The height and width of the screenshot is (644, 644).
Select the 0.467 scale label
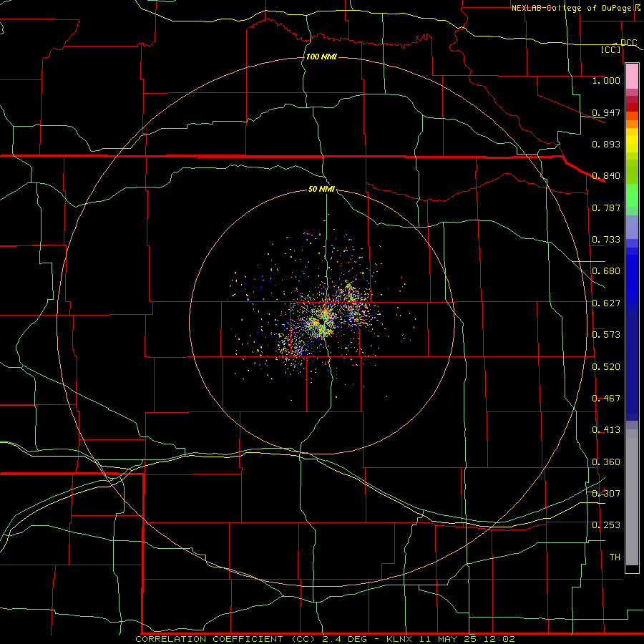(x=606, y=398)
